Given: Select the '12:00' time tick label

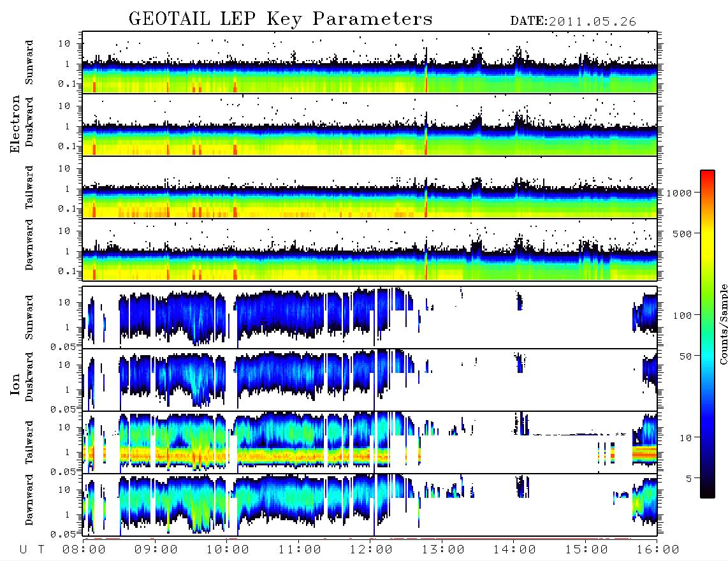Looking at the screenshot, I should pyautogui.click(x=371, y=550).
